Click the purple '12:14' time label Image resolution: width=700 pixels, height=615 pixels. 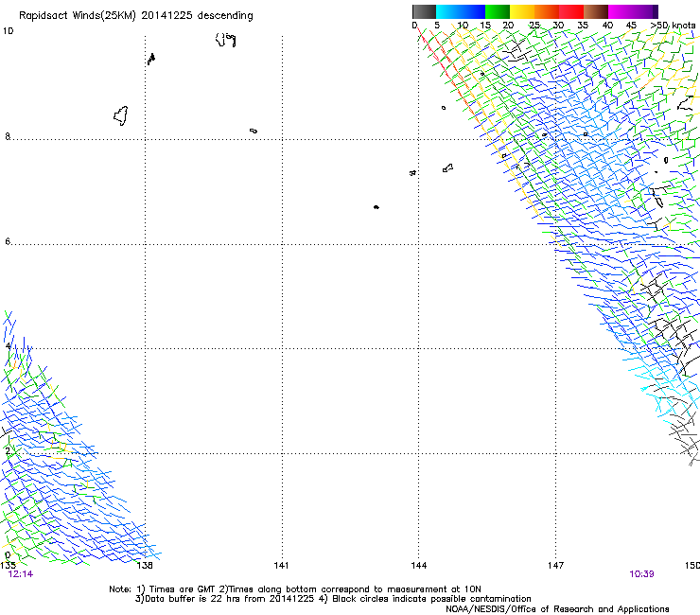pyautogui.click(x=21, y=574)
